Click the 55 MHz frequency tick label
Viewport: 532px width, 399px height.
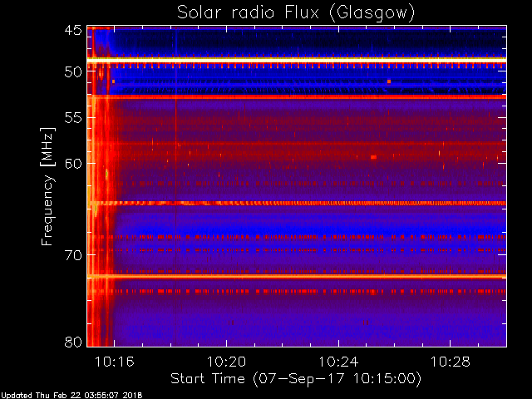click(x=73, y=118)
